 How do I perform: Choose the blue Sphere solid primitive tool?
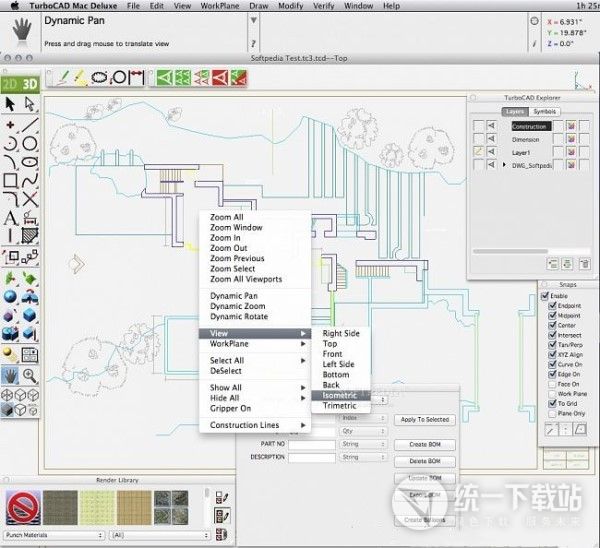[10, 297]
